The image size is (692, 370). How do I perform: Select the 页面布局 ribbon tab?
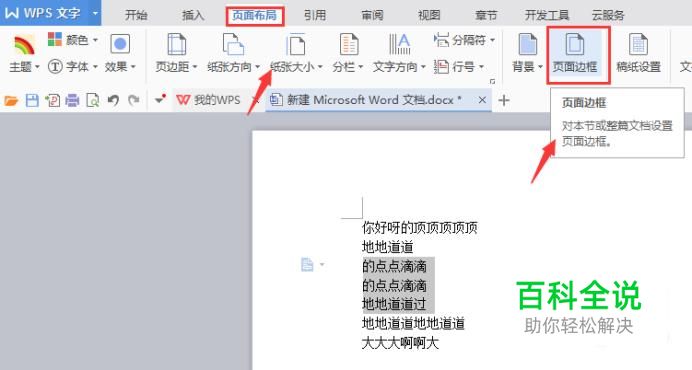255,15
